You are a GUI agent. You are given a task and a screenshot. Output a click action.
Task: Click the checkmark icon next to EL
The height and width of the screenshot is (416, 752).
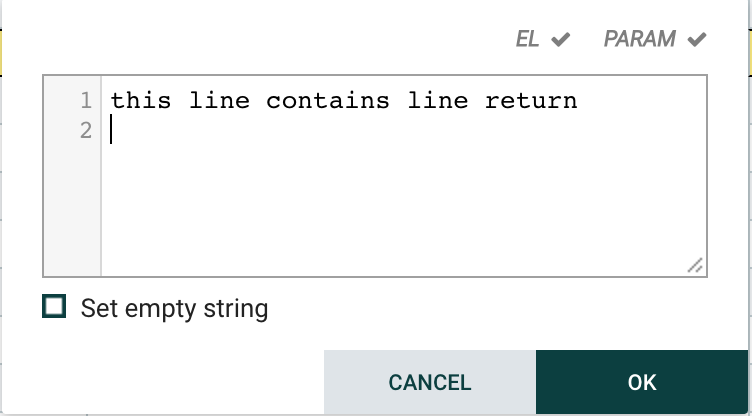tap(561, 40)
